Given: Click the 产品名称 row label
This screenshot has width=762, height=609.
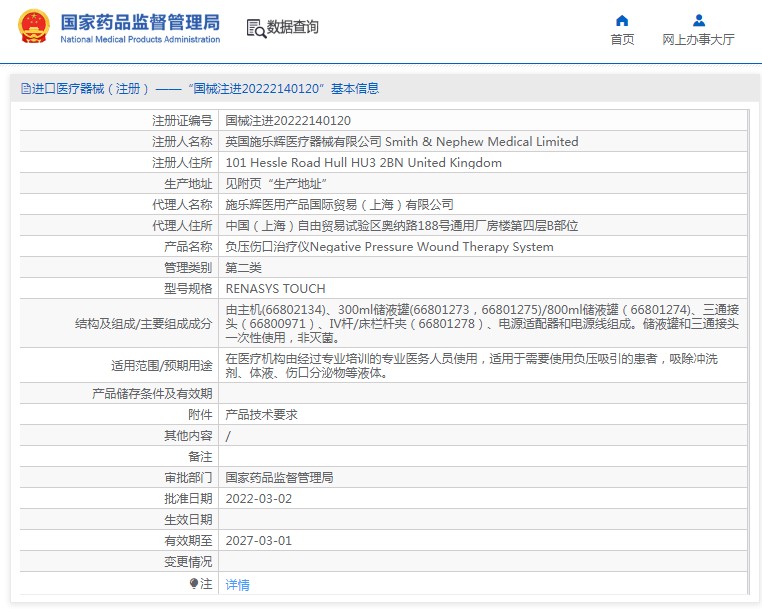Looking at the screenshot, I should click(x=188, y=247).
